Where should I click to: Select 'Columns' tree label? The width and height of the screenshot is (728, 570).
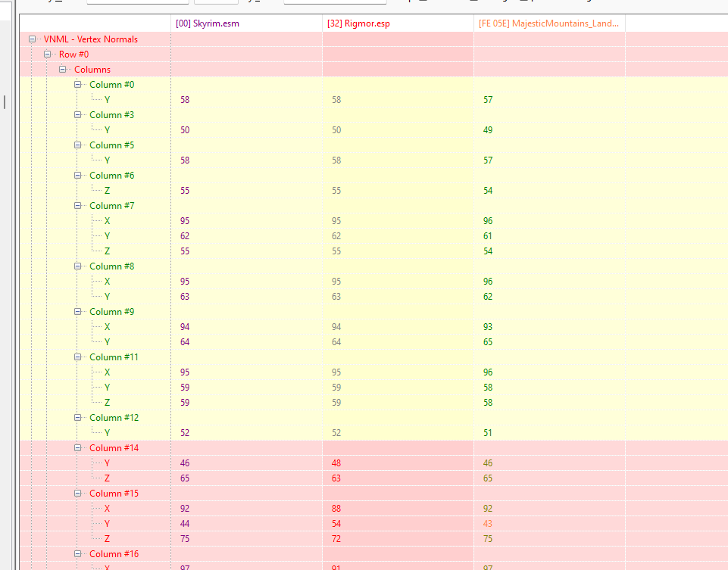point(92,70)
